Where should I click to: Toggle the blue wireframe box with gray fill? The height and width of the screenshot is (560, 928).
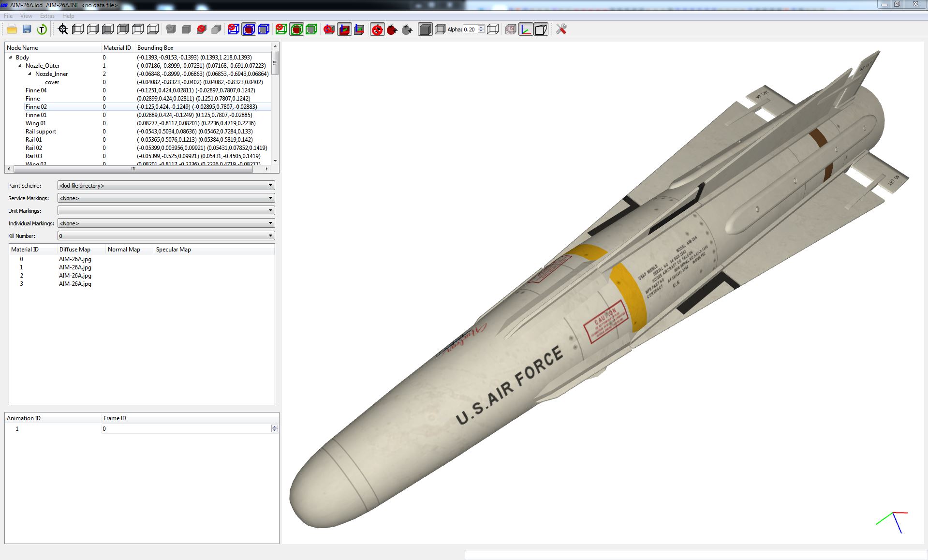click(264, 29)
